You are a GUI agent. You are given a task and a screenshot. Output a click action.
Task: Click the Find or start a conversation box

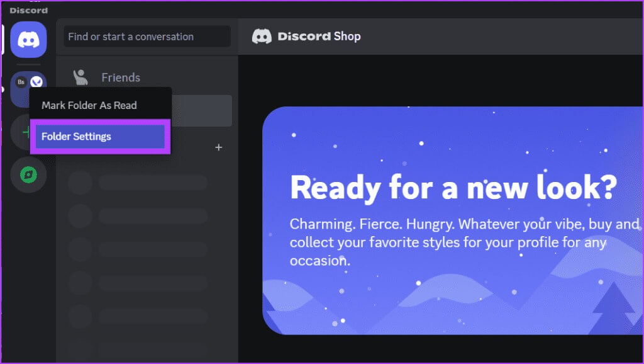coord(147,37)
